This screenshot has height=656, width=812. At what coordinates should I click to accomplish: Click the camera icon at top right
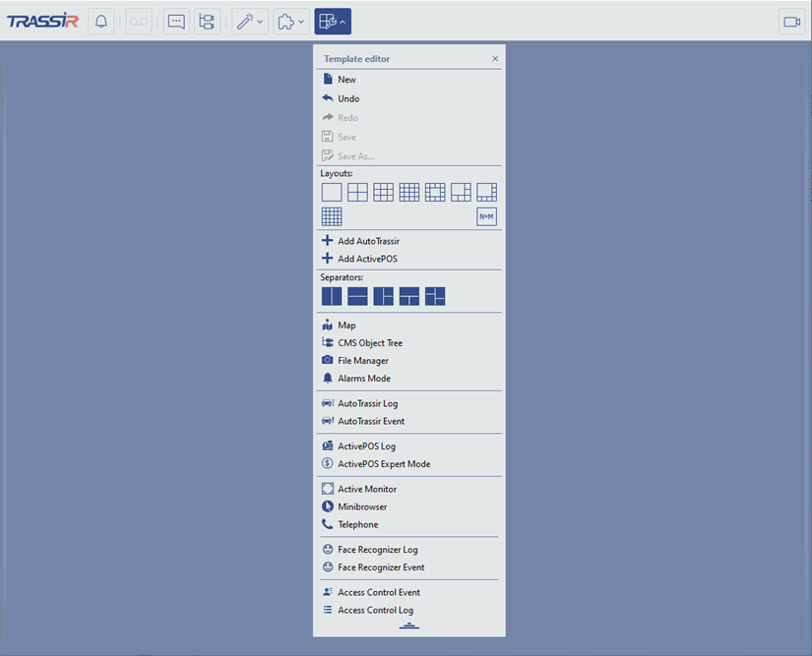(x=791, y=22)
